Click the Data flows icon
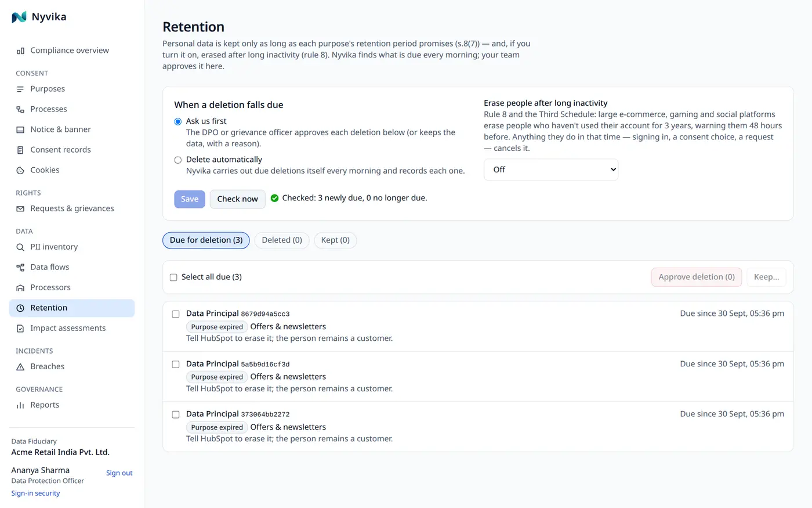The width and height of the screenshot is (812, 508). coord(20,267)
